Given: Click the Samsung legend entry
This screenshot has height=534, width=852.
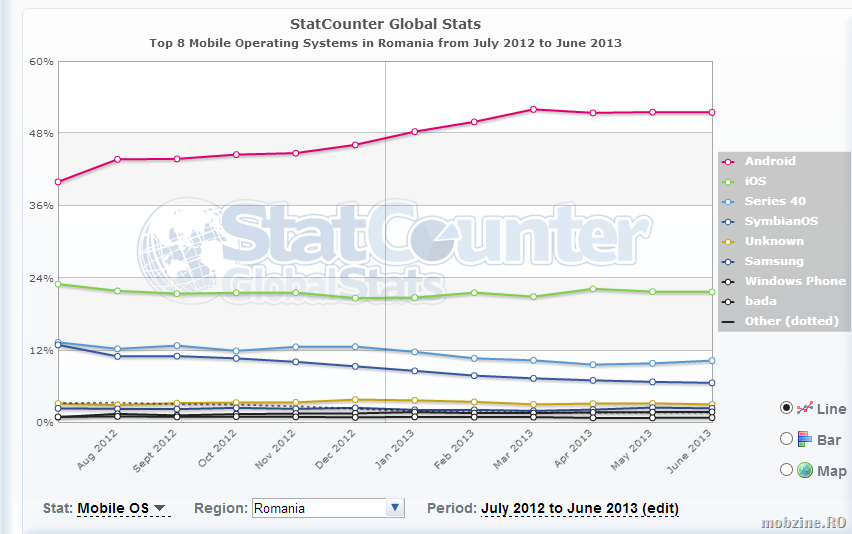Looking at the screenshot, I should (x=773, y=261).
